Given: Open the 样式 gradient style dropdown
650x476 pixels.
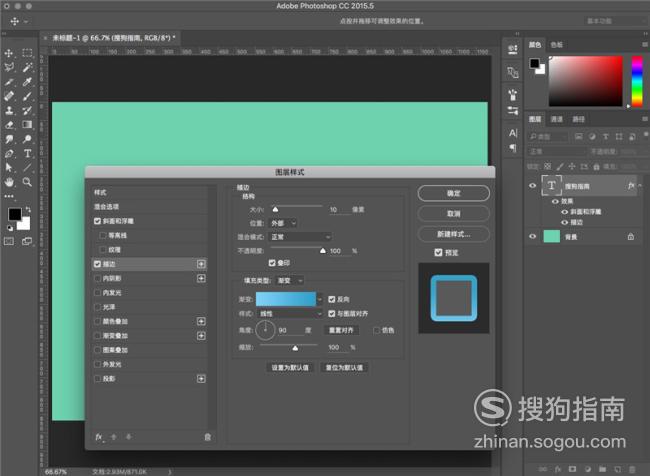Looking at the screenshot, I should pyautogui.click(x=290, y=313).
